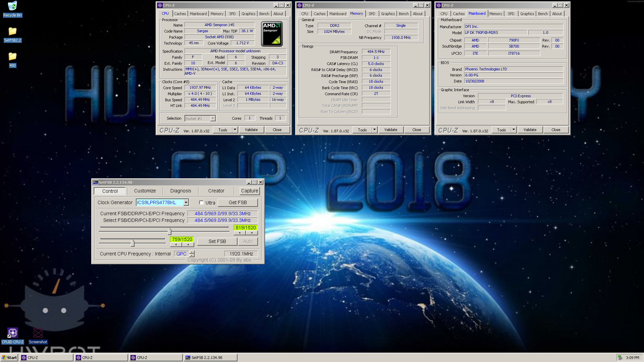The image size is (644, 362).
Task: Click the Get FSB button
Action: pos(237,202)
